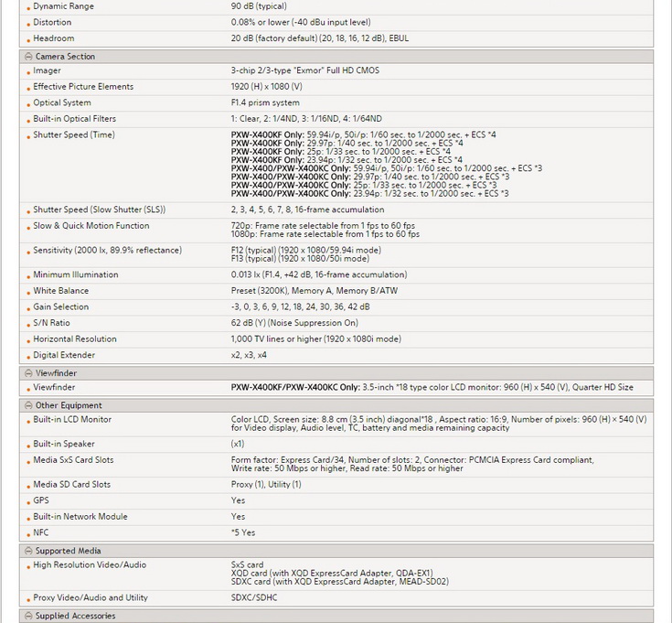The image size is (672, 623).
Task: Click the Proxy (1), Utility (1) value
Action: click(x=266, y=485)
